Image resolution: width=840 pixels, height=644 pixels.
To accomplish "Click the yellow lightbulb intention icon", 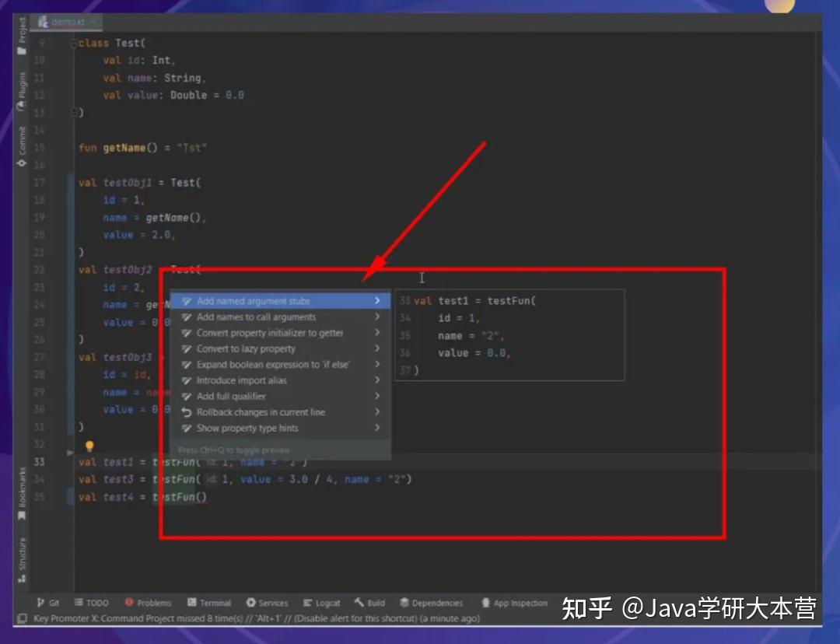I will point(89,446).
